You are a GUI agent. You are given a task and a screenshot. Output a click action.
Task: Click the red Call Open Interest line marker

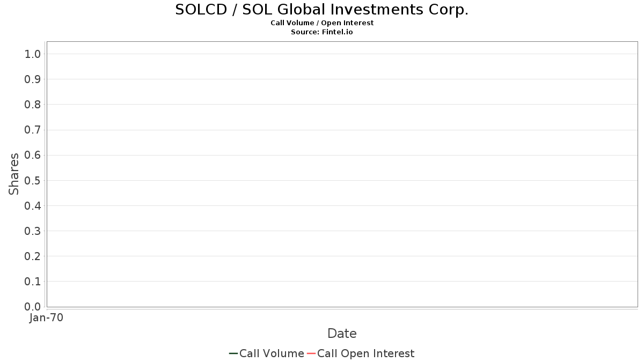point(311,353)
